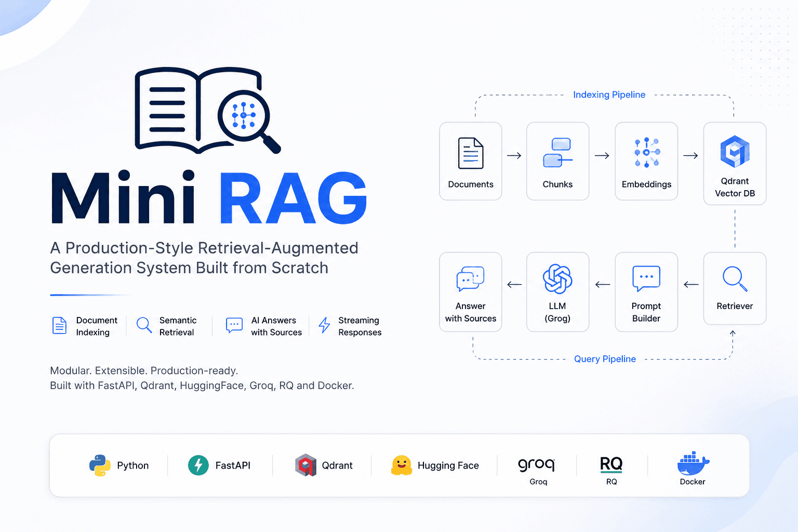Click the "Answer with Sources" card label
The image size is (798, 532).
(471, 312)
